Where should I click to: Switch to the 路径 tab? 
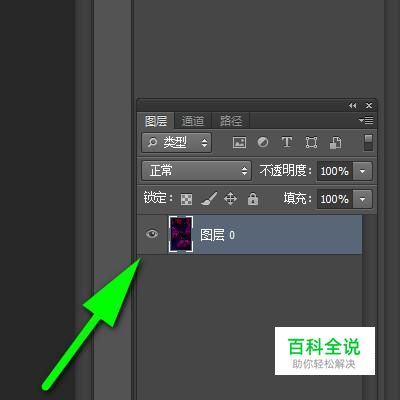click(x=231, y=121)
